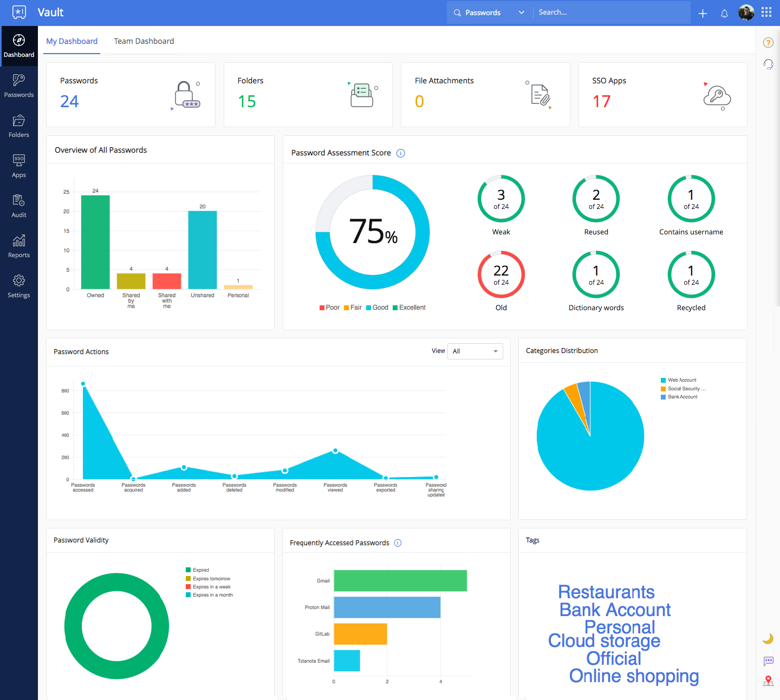Click the Dictionary words circle
780x700 pixels.
(596, 274)
